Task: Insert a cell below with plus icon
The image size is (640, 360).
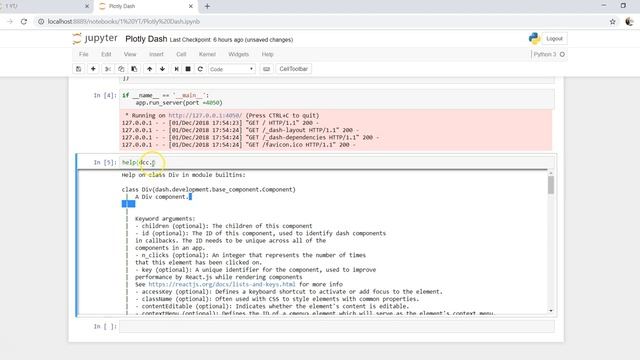Action: click(93, 69)
